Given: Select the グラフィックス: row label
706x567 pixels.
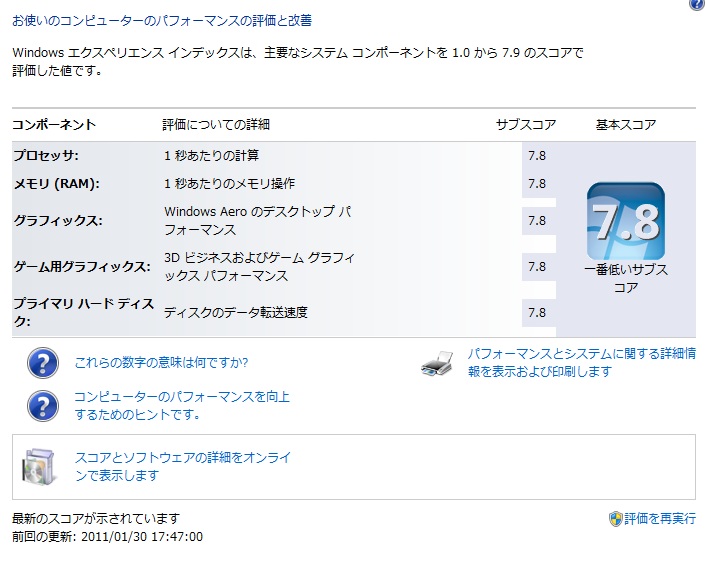Looking at the screenshot, I should pos(58,221).
